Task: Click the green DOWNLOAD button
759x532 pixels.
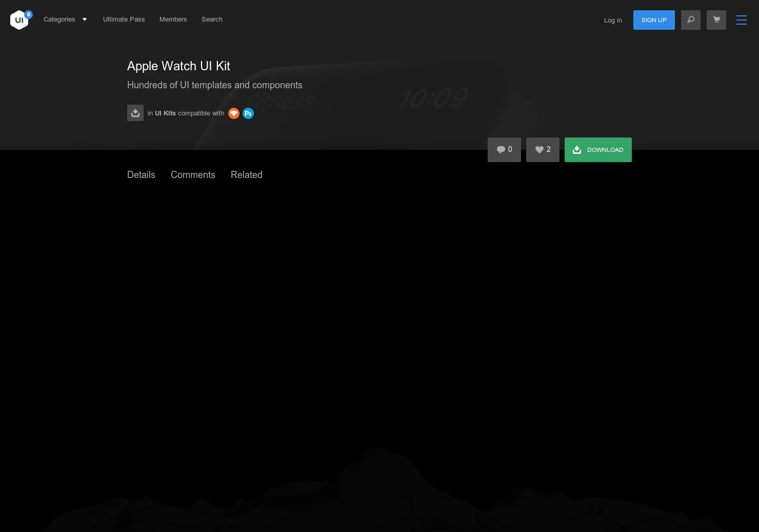Action: [x=598, y=149]
